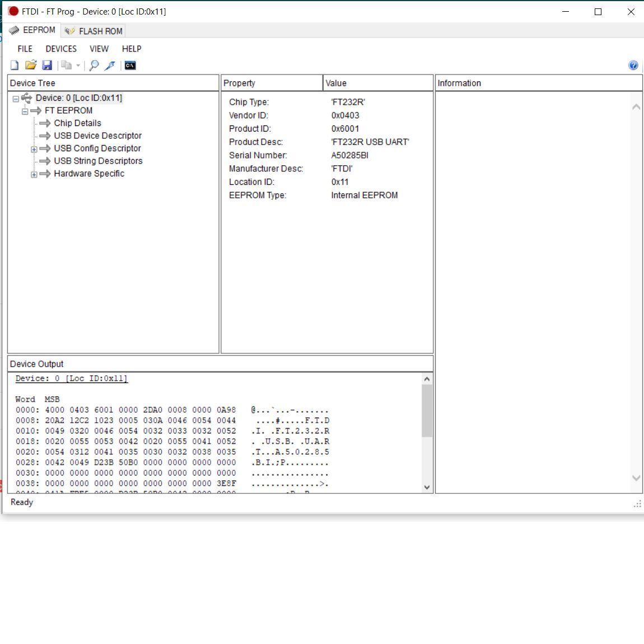Click the Device Output scroll up arrow

tap(427, 379)
